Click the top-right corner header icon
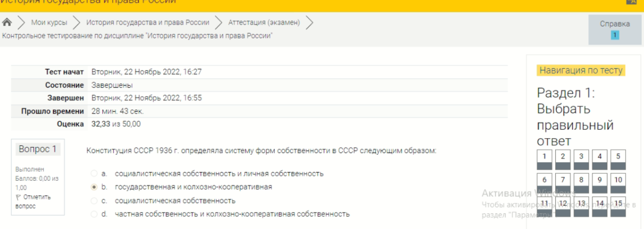 coord(631,2)
